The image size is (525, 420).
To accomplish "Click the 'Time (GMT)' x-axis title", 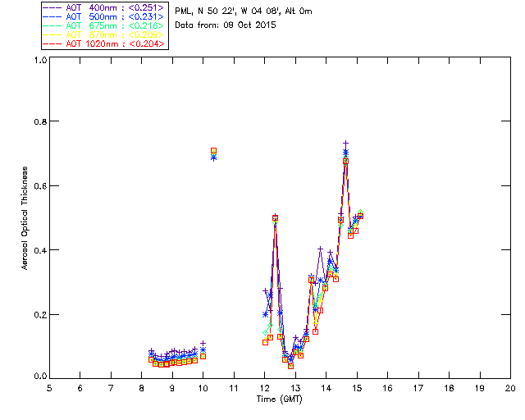I will (279, 399).
